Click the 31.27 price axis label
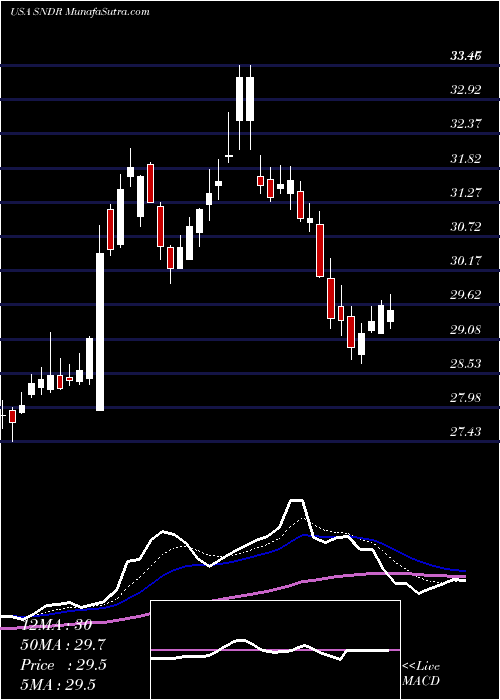The image size is (500, 700). tap(466, 192)
